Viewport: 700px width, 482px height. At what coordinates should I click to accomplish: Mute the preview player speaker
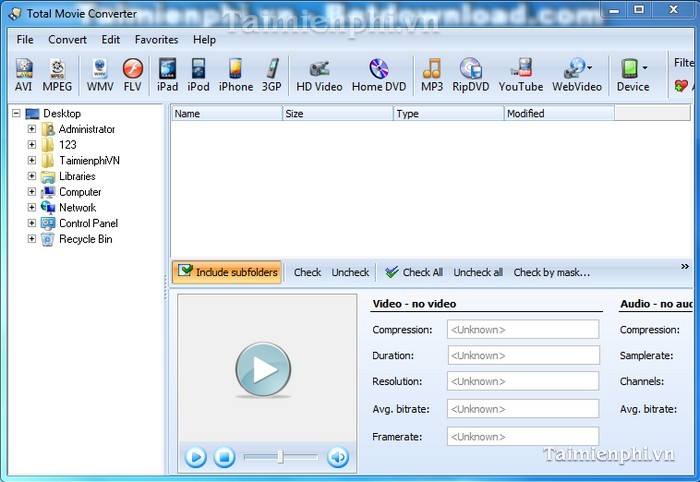click(x=338, y=457)
